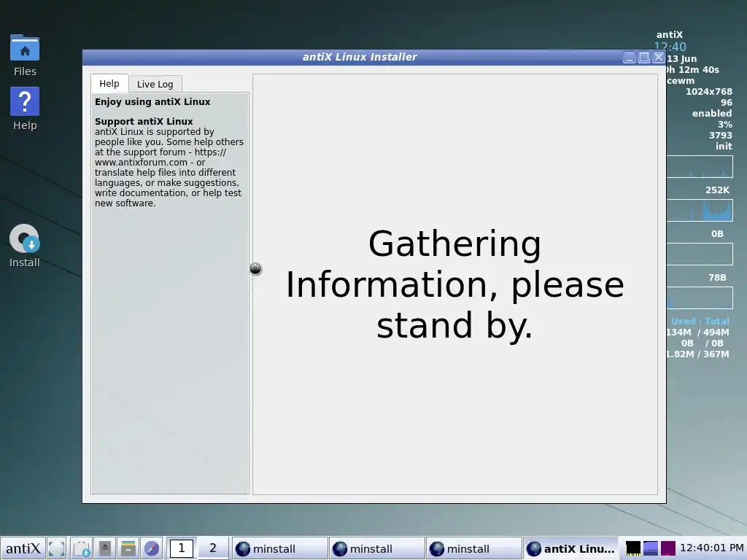Open the package installer icon in taskbar
747x560 pixels.
point(82,548)
